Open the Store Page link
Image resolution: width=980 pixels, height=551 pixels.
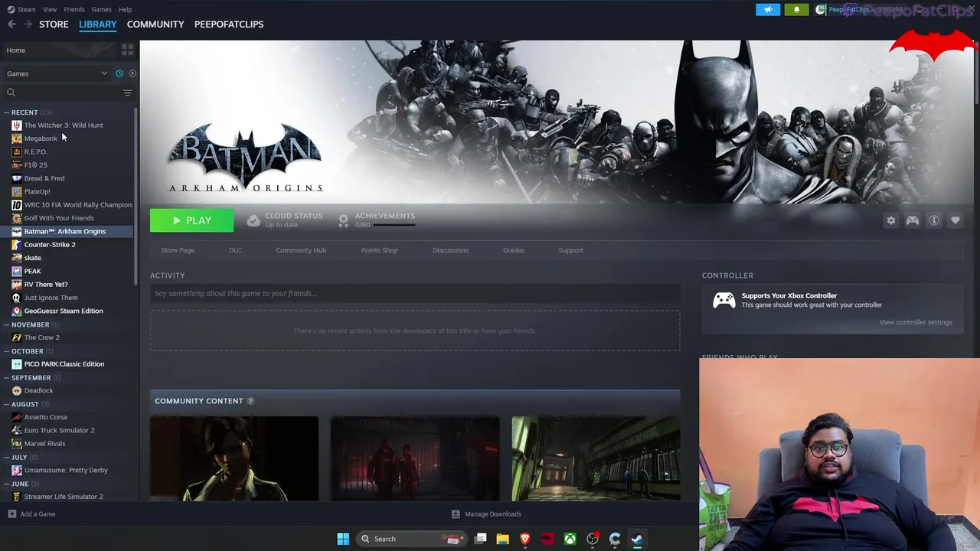click(178, 250)
